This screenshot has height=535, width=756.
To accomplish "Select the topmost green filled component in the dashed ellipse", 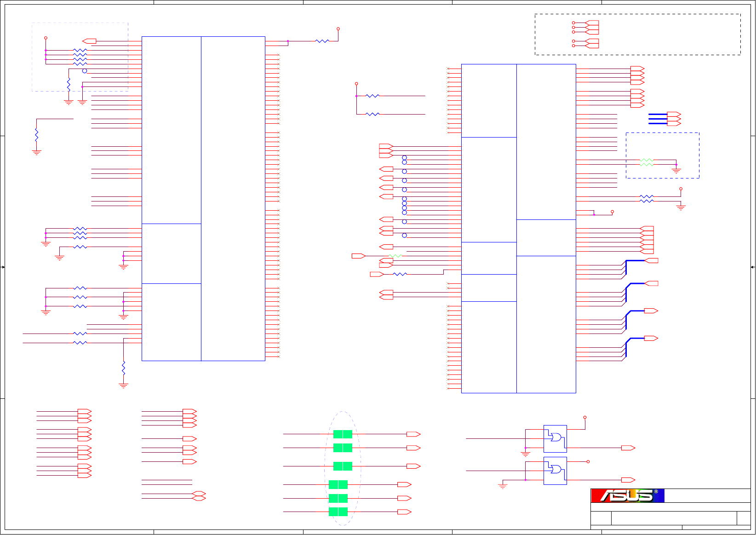I will pos(343,434).
